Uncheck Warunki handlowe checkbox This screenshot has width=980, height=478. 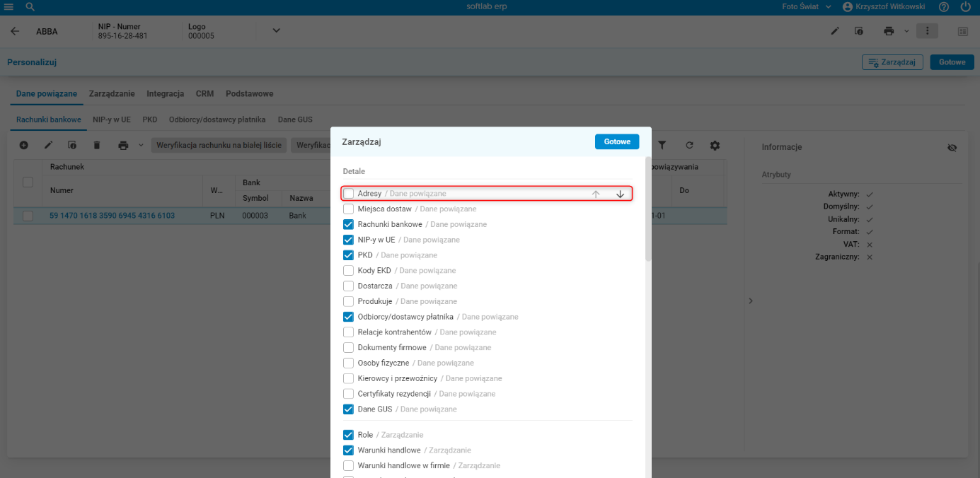[x=348, y=450]
